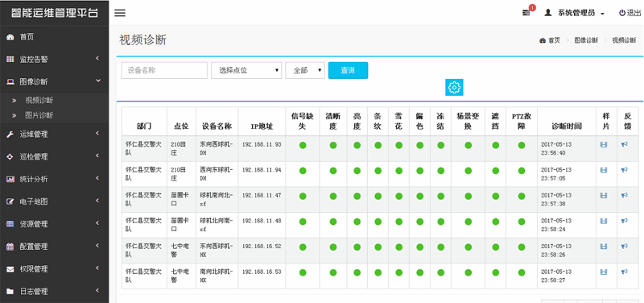
Task: Click feedback megaphone icon for 192.168.11.94 row
Action: 625,170
